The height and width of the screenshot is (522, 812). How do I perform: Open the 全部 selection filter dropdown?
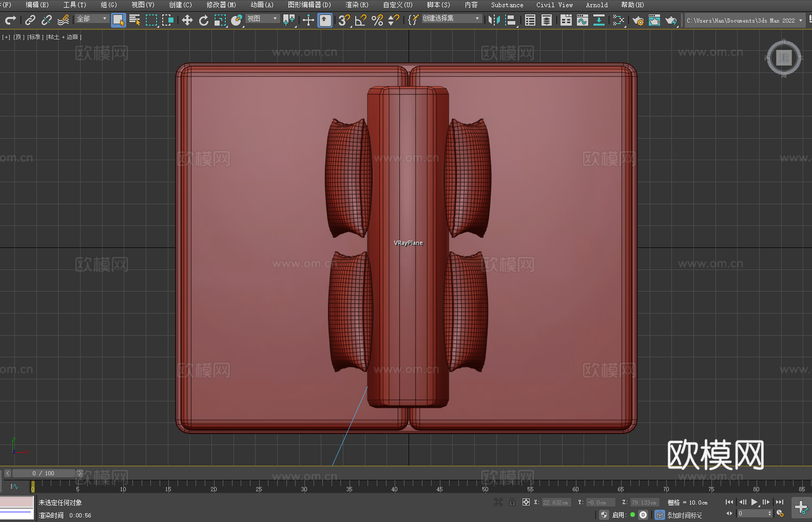point(92,18)
